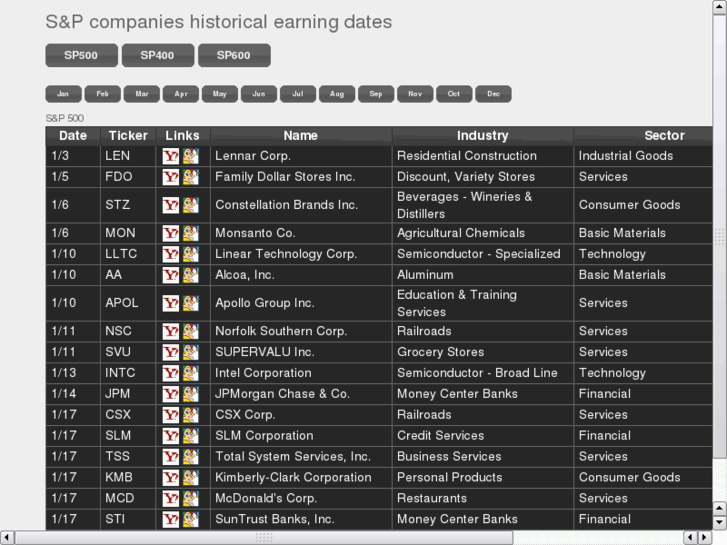727x545 pixels.
Task: Select the JPMorgan Chase & Co. cell
Action: tap(301, 394)
